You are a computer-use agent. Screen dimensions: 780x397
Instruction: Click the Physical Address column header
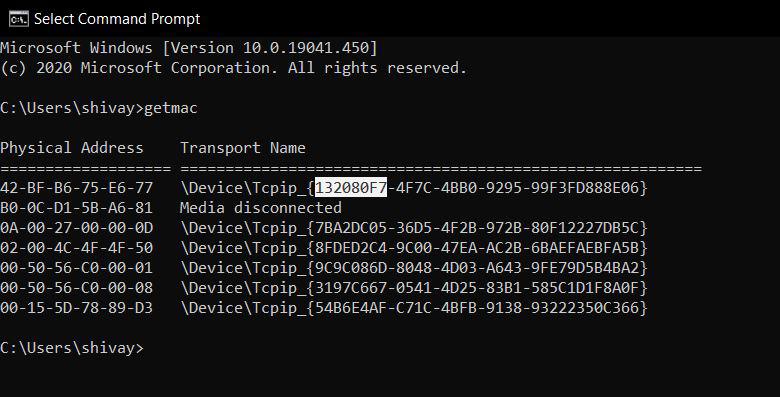[x=72, y=148]
